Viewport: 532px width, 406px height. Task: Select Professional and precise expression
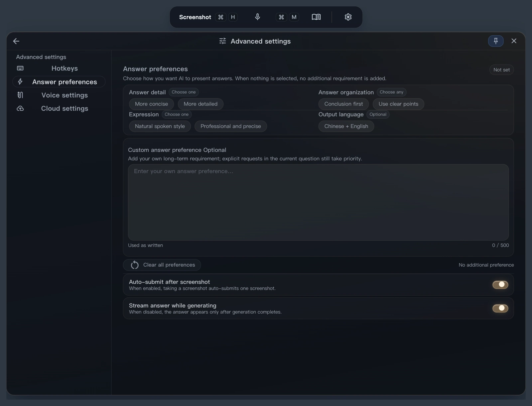pos(231,126)
